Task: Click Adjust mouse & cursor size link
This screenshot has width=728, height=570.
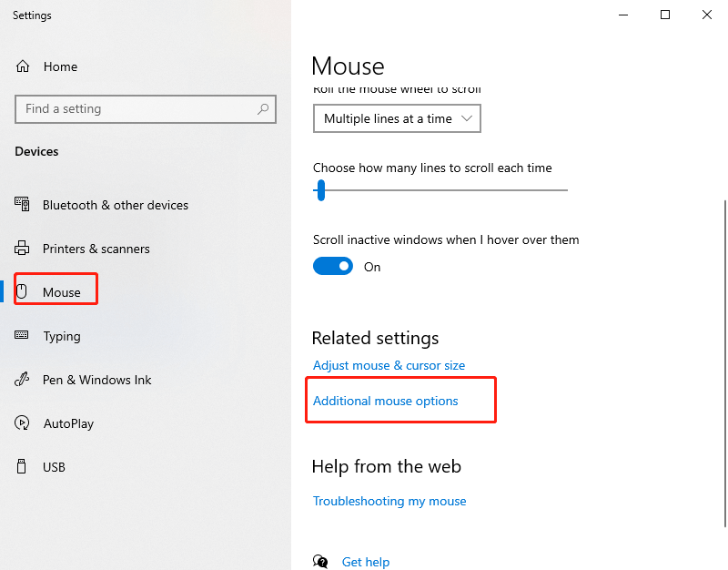Action: coord(389,365)
